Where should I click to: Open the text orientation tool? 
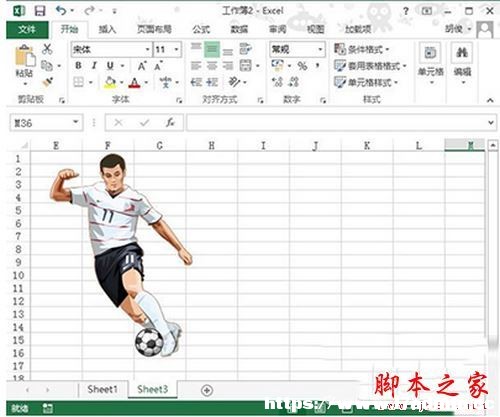pos(235,82)
